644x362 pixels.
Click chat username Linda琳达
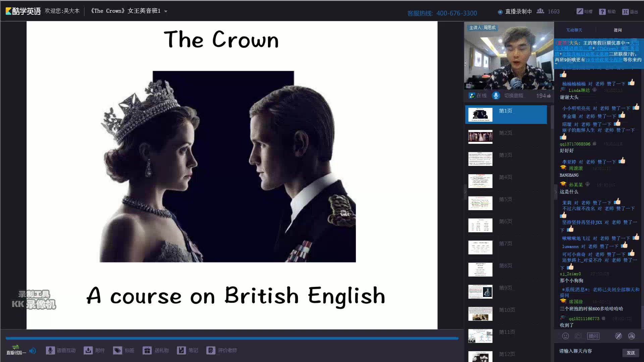579,90
